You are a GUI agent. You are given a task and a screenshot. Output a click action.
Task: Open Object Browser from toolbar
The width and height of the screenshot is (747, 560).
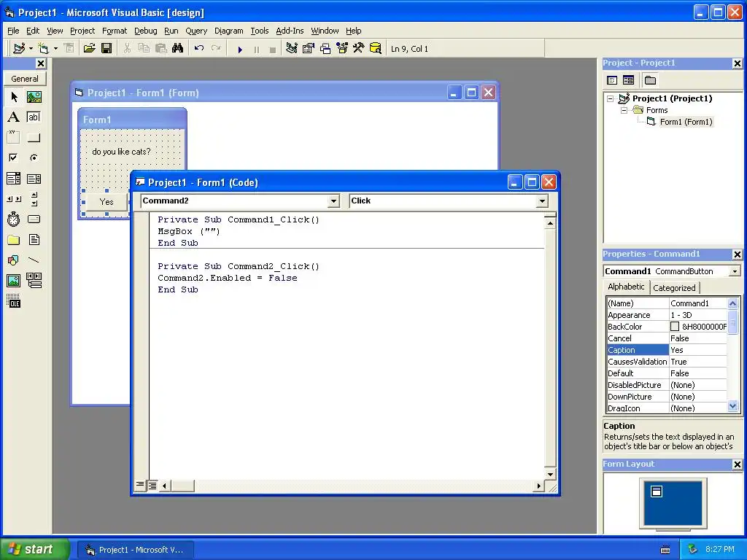(342, 49)
